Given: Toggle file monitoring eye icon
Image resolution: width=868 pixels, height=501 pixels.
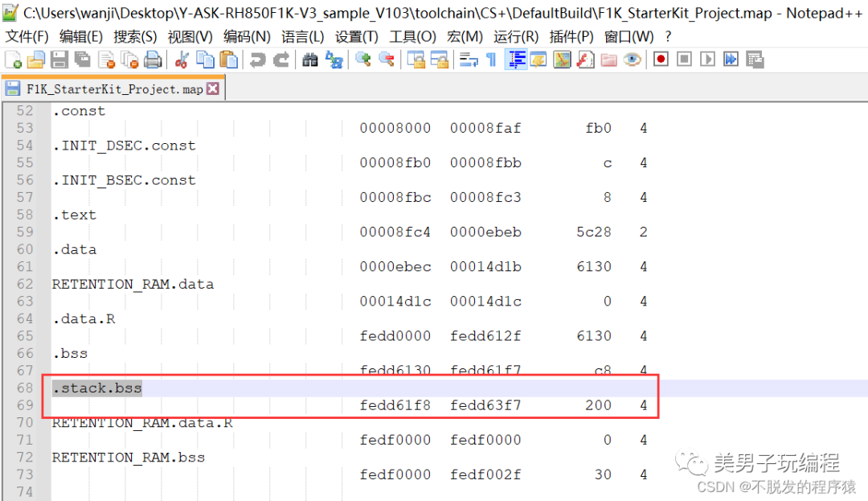Looking at the screenshot, I should 633,60.
